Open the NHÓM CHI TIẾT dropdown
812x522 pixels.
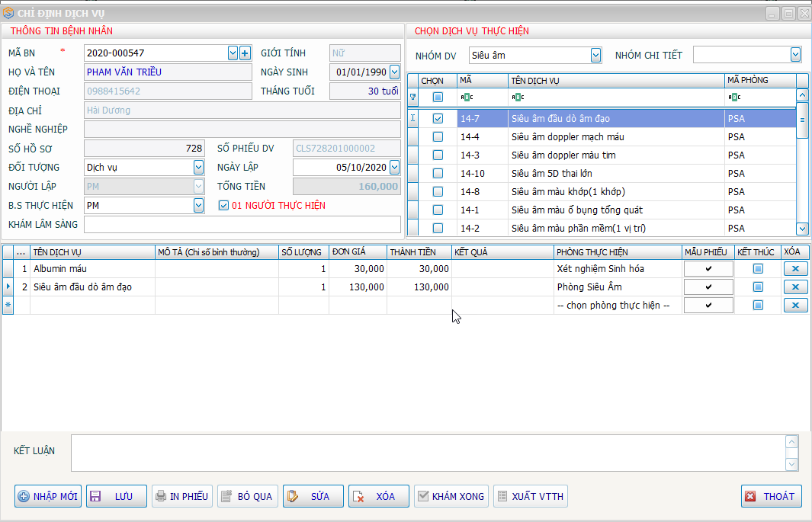coord(795,54)
